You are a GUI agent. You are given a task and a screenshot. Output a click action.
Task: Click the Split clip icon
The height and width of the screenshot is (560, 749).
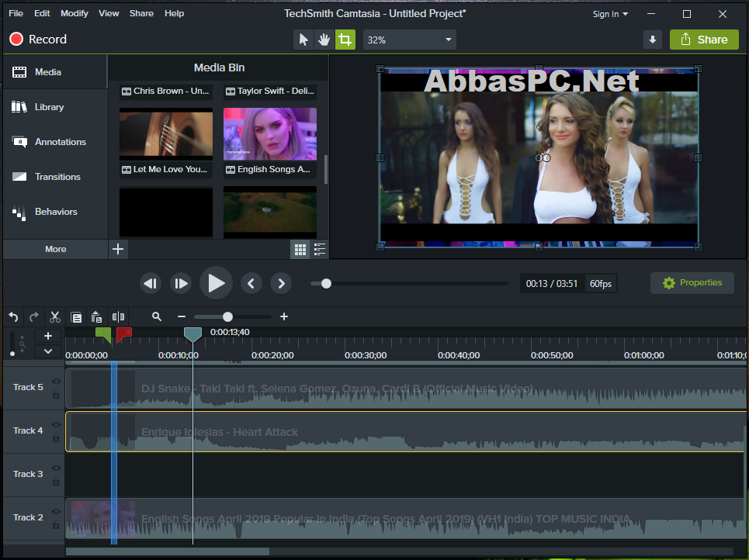[118, 317]
